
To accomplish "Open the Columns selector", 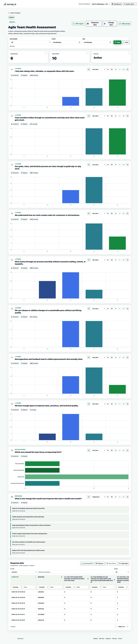I will (100, 564).
